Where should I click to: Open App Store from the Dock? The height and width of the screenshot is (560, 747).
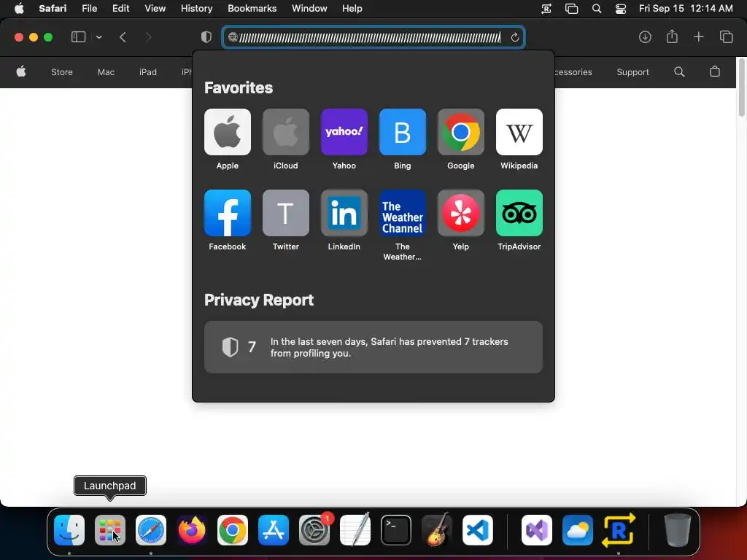pyautogui.click(x=274, y=530)
